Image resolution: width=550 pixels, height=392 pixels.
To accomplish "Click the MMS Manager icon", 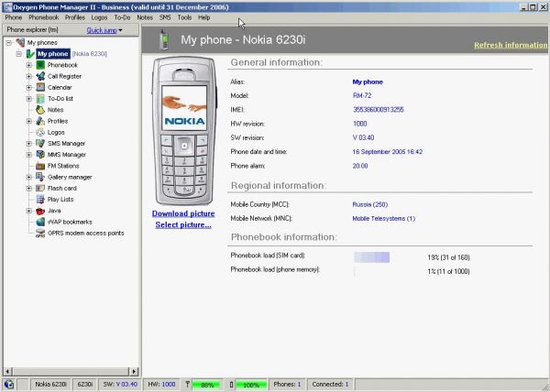I will coord(40,155).
